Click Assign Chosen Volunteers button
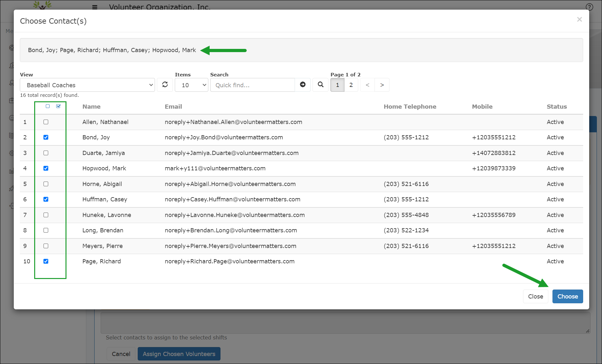 point(179,354)
